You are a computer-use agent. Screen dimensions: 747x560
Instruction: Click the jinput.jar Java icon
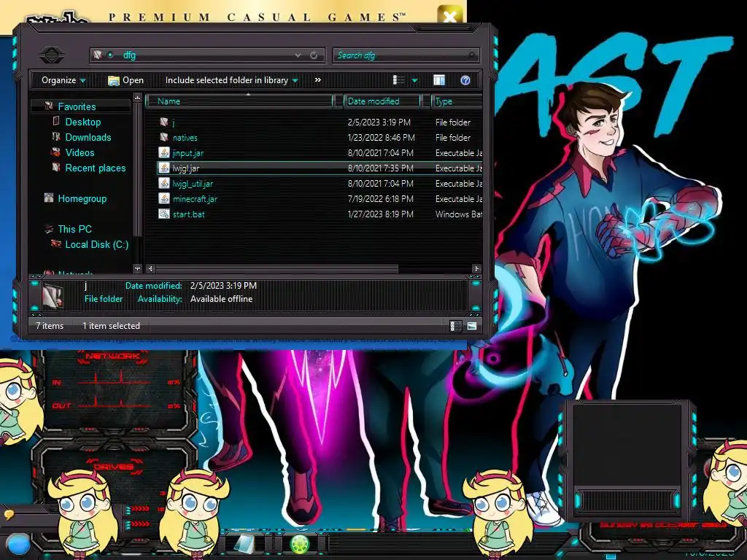coord(164,153)
